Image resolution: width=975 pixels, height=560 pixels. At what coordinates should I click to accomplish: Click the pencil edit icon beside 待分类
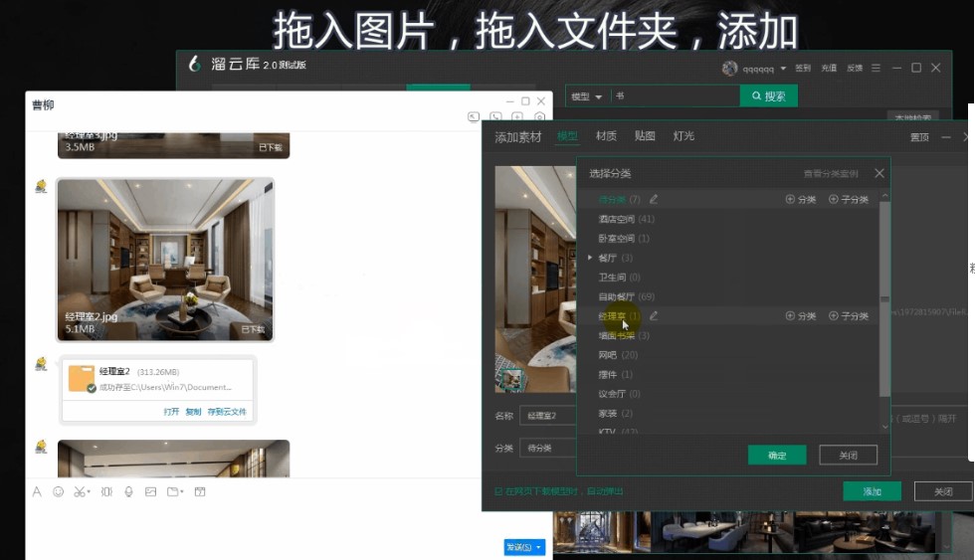(654, 199)
